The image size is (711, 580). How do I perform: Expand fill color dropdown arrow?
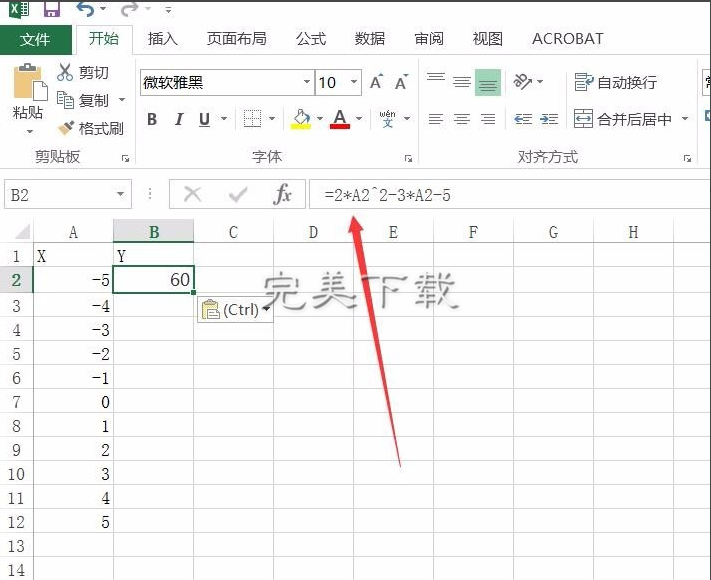click(320, 119)
